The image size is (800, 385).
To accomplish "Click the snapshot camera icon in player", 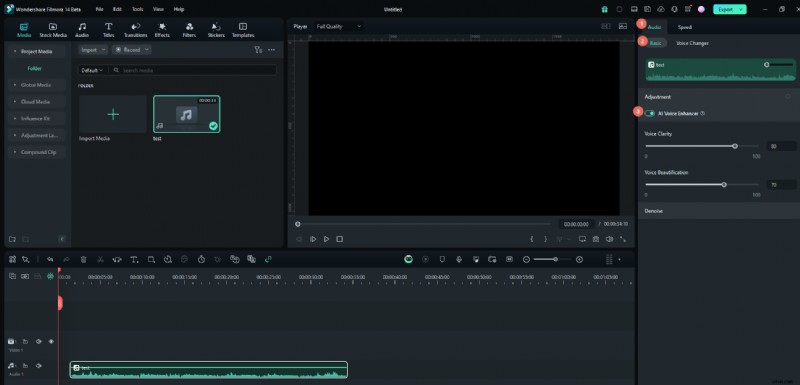I will (x=595, y=239).
